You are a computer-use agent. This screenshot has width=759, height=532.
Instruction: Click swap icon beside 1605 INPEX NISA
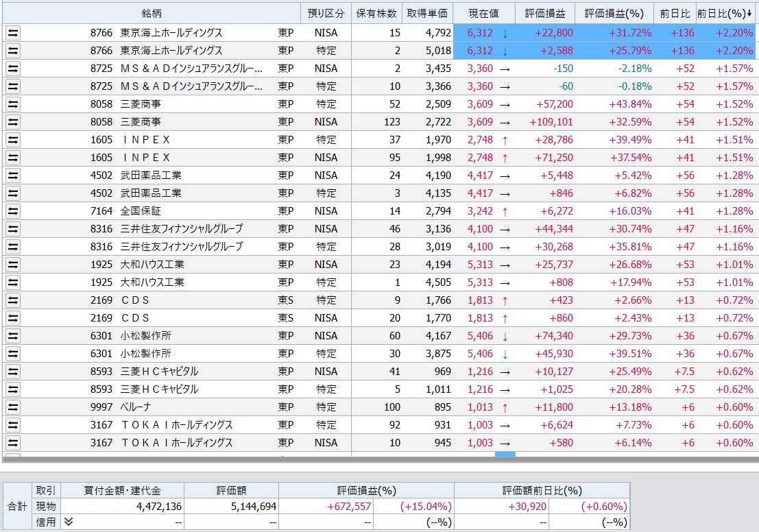[x=13, y=158]
